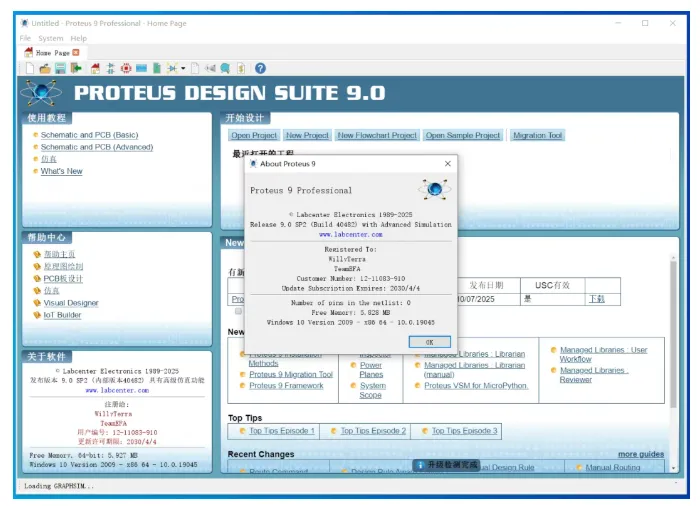The image size is (700, 506).
Task: Open www.labcenter.com link in About dialog
Action: (x=350, y=234)
